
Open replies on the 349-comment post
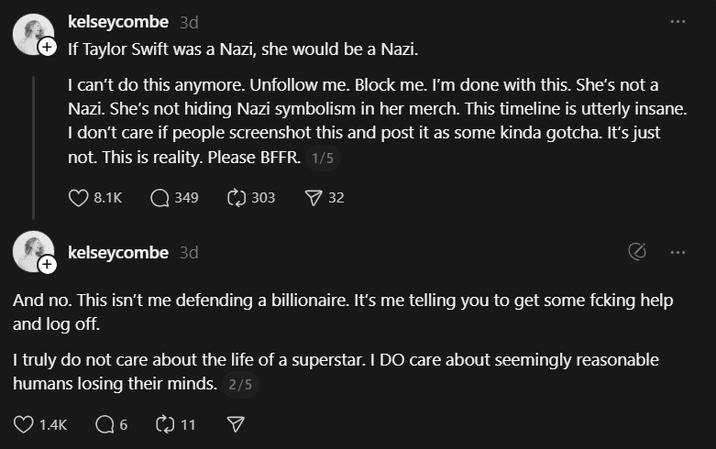(x=160, y=198)
